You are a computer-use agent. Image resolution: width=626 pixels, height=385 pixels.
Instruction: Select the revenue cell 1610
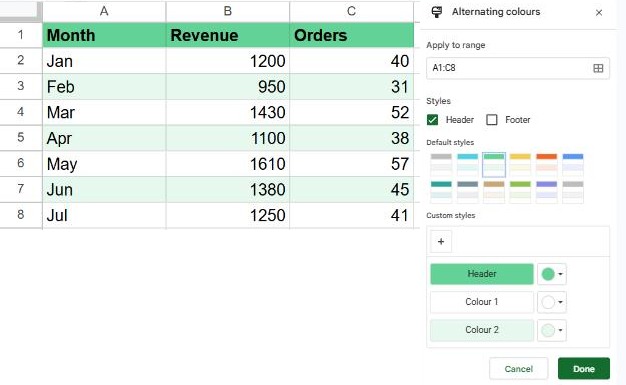228,163
